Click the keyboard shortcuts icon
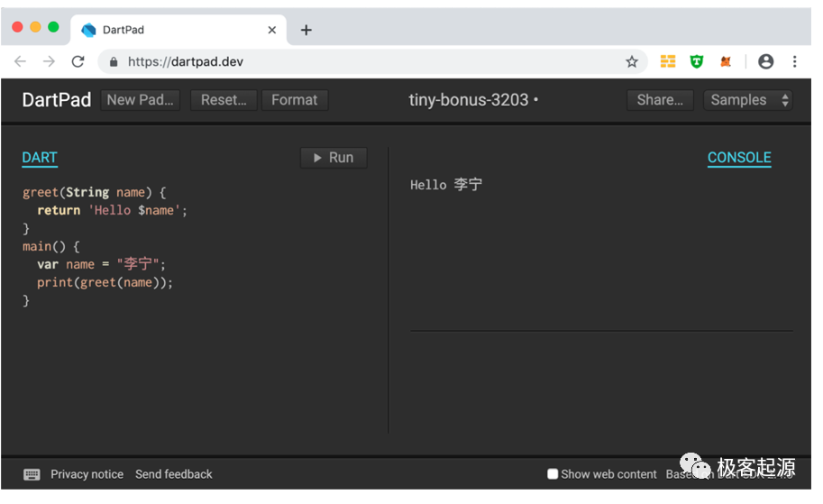This screenshot has height=504, width=823. coord(32,474)
